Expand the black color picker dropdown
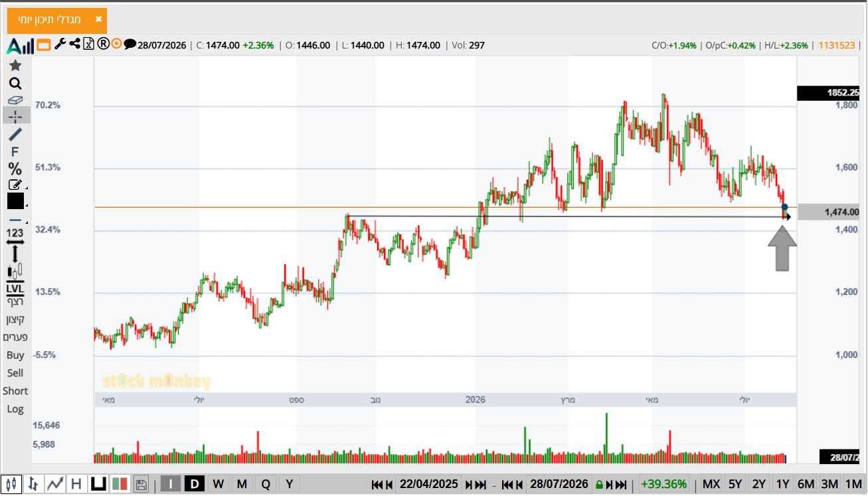The image size is (868, 496). tap(27, 207)
